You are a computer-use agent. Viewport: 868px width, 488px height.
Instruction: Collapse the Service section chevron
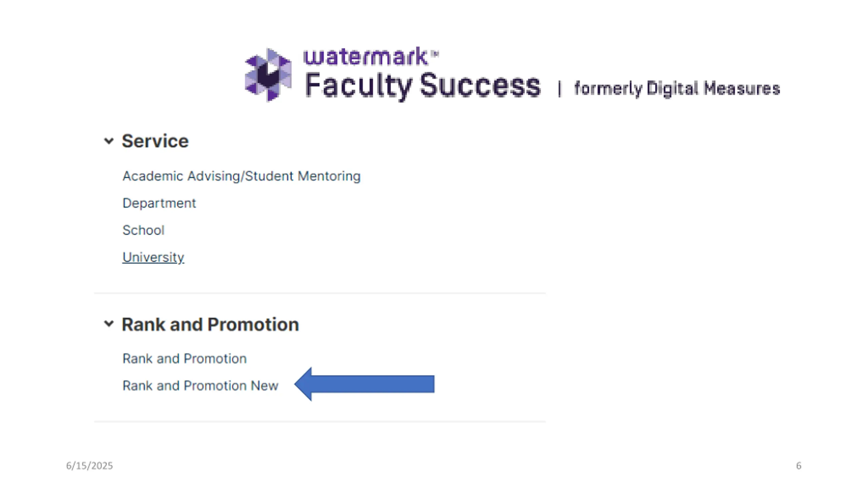click(x=108, y=141)
